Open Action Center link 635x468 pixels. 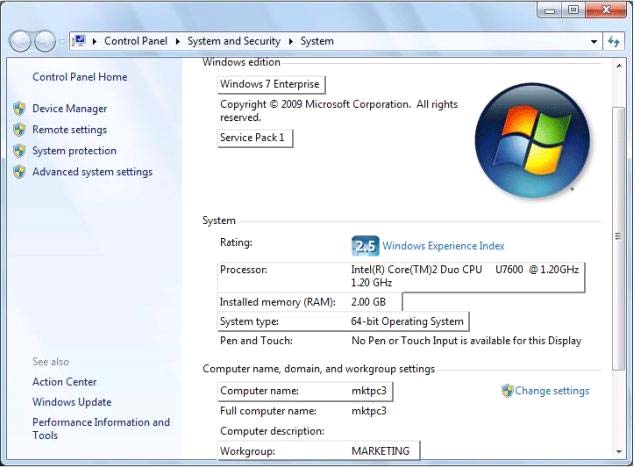click(x=64, y=382)
